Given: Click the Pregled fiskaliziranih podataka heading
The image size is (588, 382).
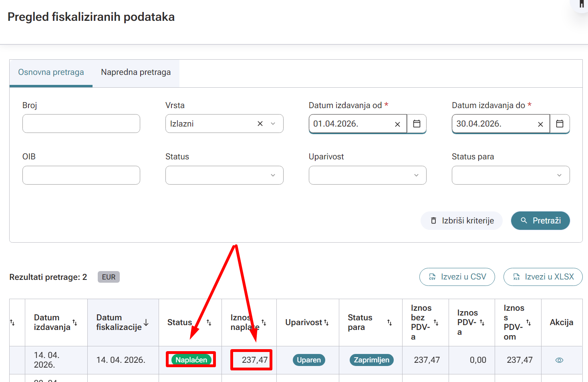Looking at the screenshot, I should pyautogui.click(x=91, y=17).
